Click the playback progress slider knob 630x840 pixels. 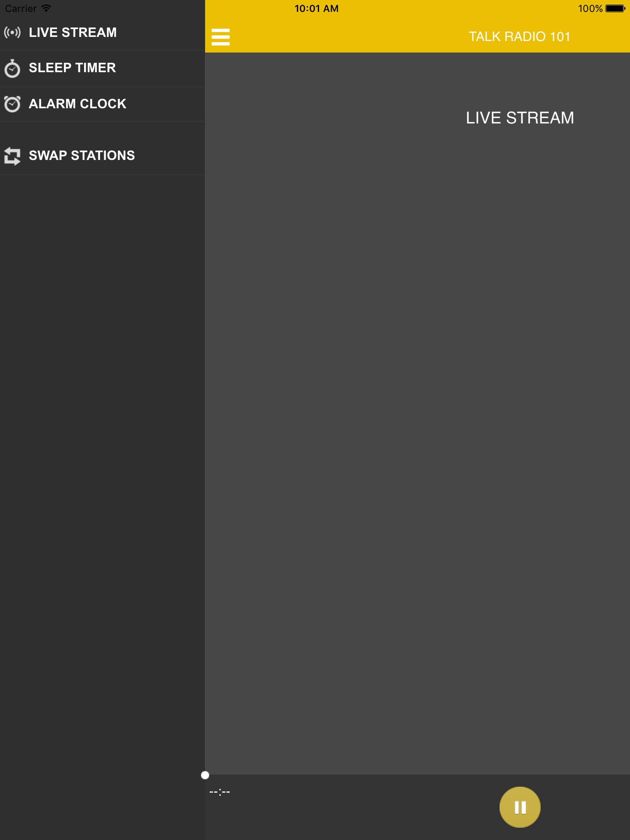(x=205, y=775)
